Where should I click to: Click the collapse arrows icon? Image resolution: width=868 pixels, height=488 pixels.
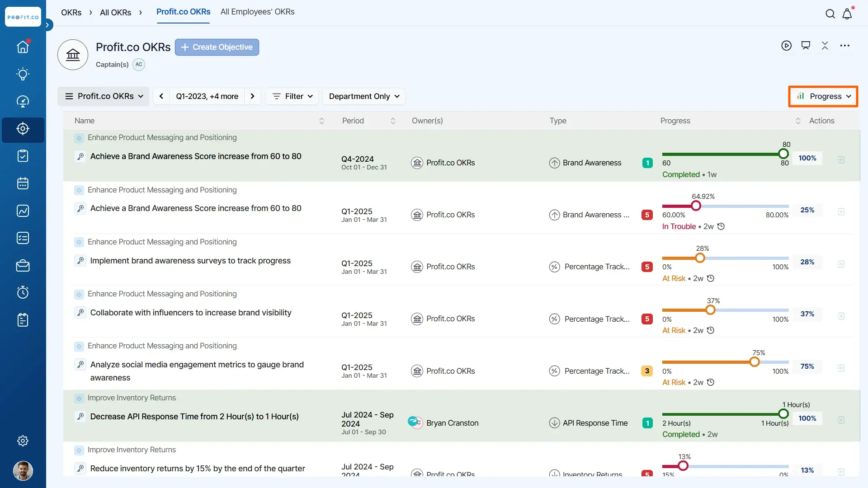825,46
